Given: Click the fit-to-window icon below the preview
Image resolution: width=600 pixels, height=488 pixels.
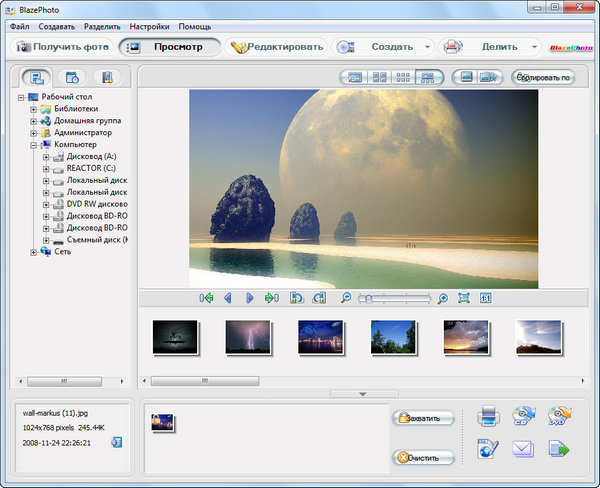Looking at the screenshot, I should [464, 298].
